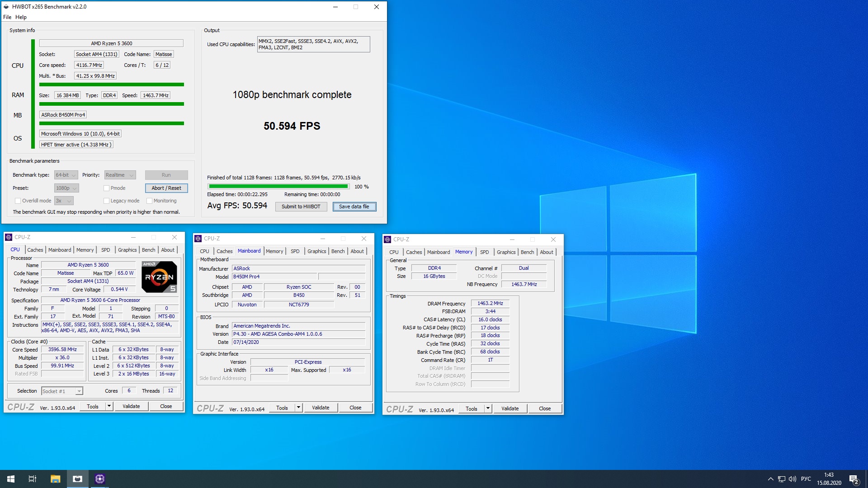The width and height of the screenshot is (868, 488).
Task: Click the green RAM status bar
Action: pos(111,104)
